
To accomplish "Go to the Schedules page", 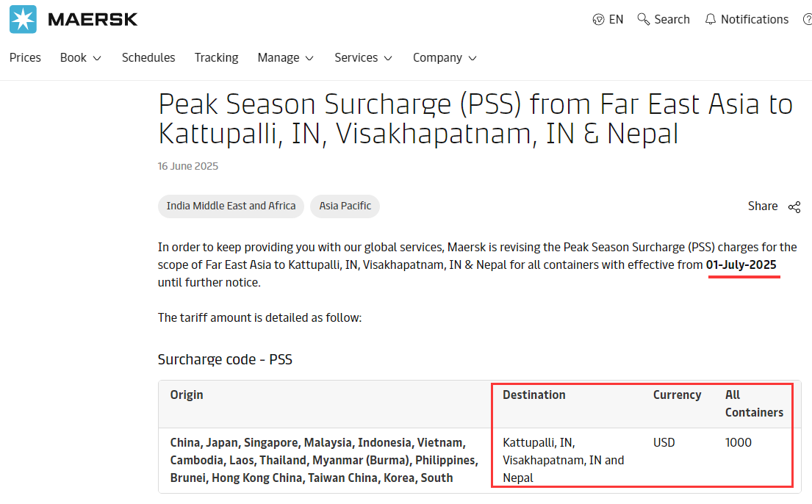I will click(148, 57).
